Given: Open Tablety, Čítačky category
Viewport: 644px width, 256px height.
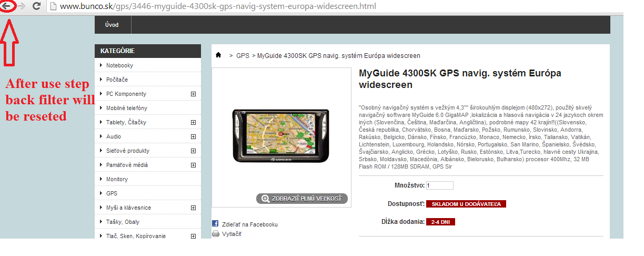Looking at the screenshot, I should coord(126,122).
